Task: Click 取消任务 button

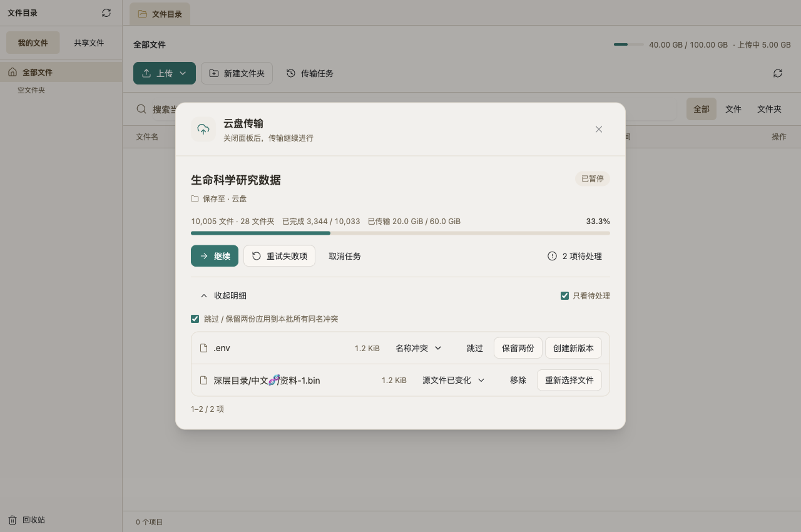Action: click(345, 256)
